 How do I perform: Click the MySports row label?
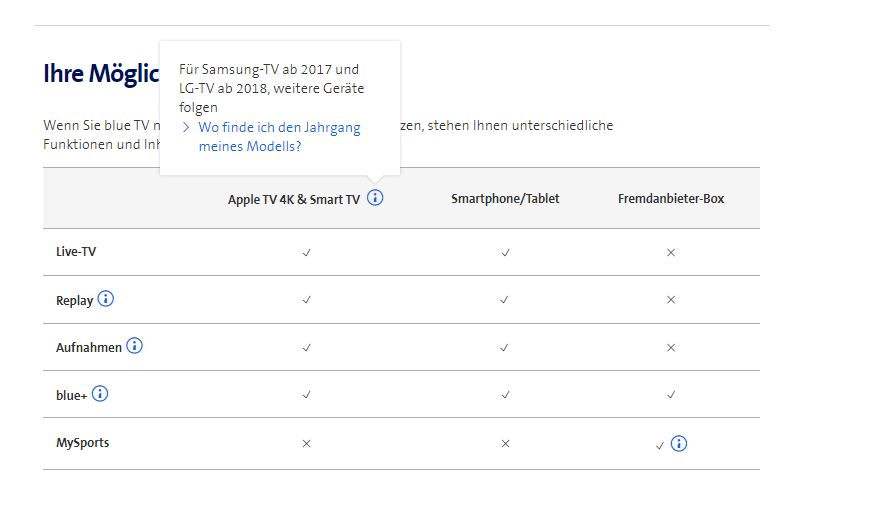point(82,442)
